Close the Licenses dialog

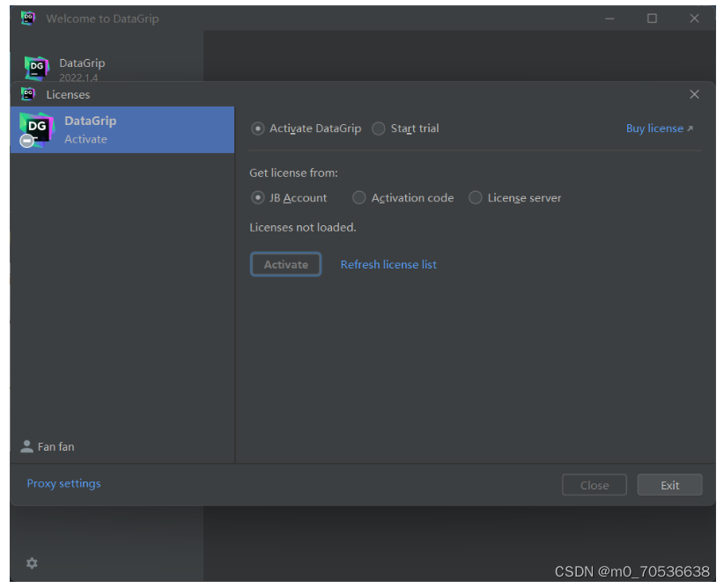pyautogui.click(x=694, y=94)
